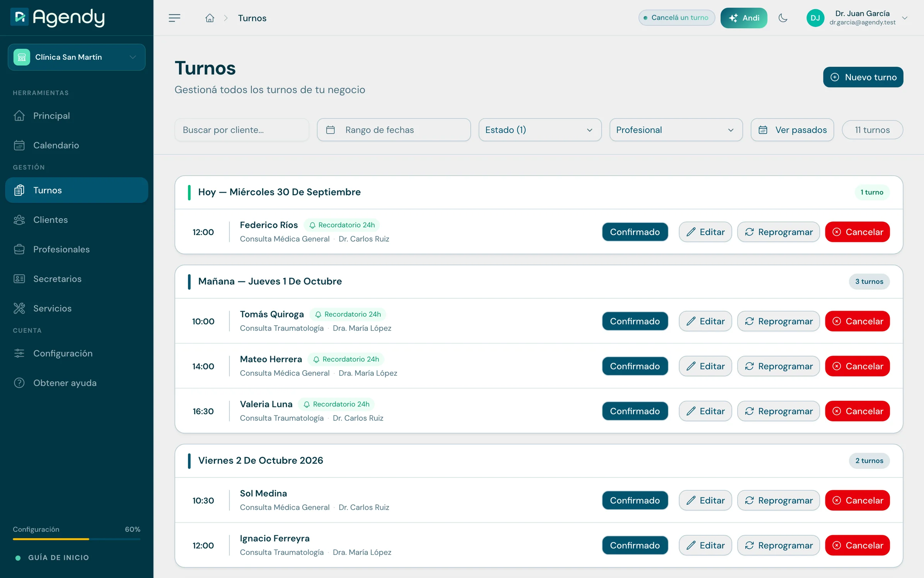Click the Secretarios ID card icon

19,279
